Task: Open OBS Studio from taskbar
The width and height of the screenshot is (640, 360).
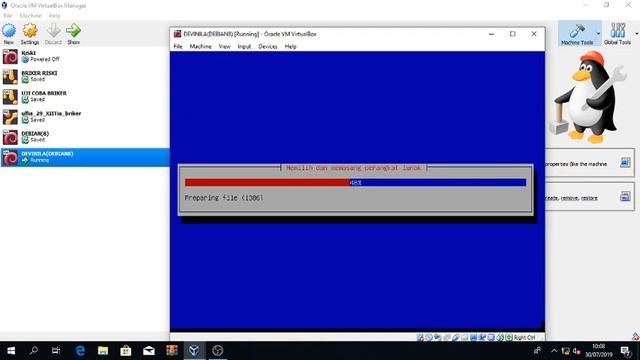Action: pos(218,351)
